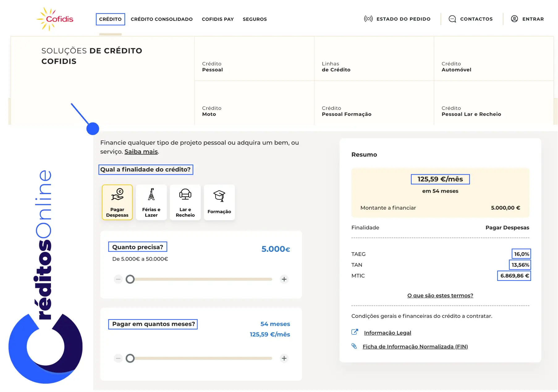Click the 54 meses value
The width and height of the screenshot is (558, 392).
click(275, 324)
